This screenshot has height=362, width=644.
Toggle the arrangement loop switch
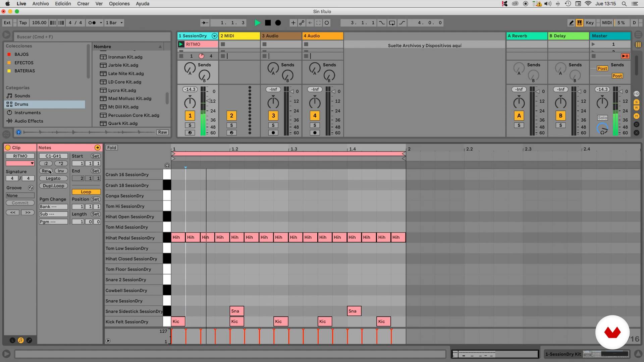pyautogui.click(x=392, y=23)
